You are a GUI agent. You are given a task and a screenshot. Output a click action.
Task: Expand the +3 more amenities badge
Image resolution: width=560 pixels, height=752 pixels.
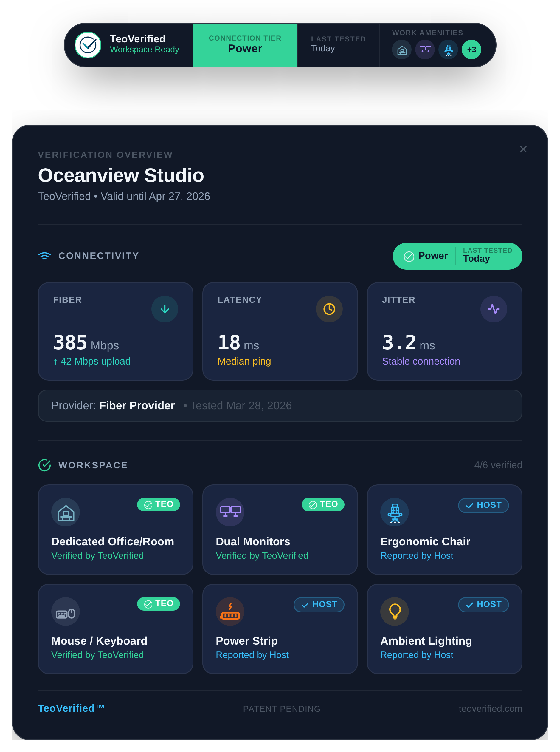click(x=471, y=50)
